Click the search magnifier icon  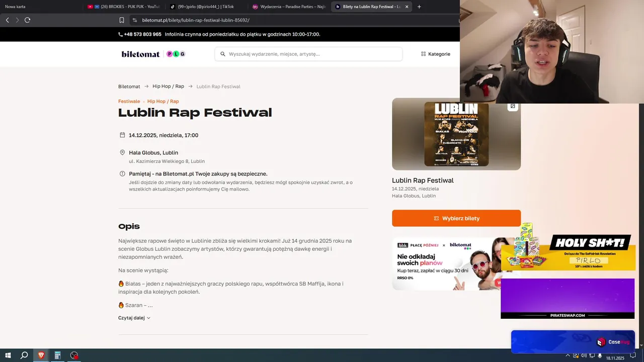click(x=222, y=54)
